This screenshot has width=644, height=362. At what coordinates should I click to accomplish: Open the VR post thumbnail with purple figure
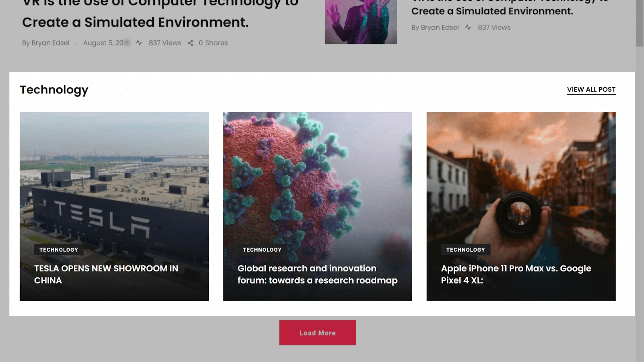[361, 22]
